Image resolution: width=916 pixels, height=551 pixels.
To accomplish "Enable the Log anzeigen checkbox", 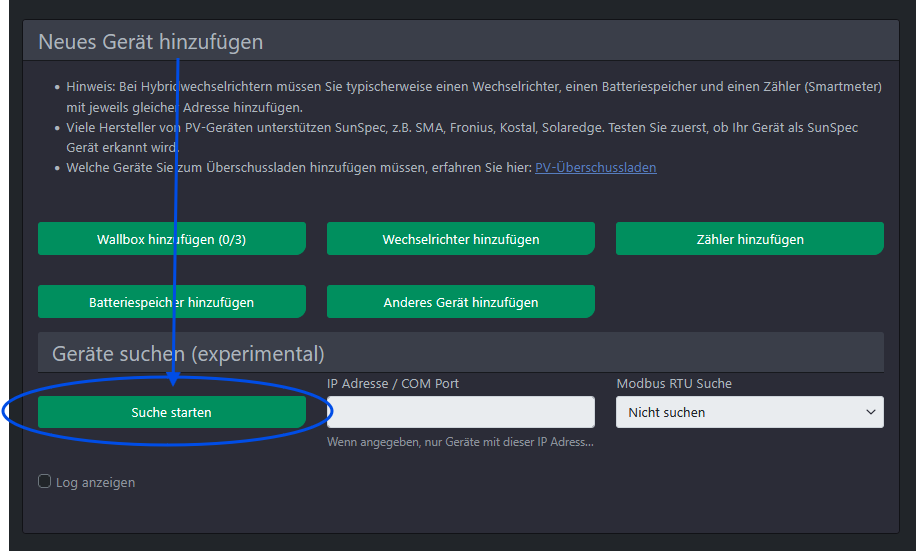I will click(44, 481).
